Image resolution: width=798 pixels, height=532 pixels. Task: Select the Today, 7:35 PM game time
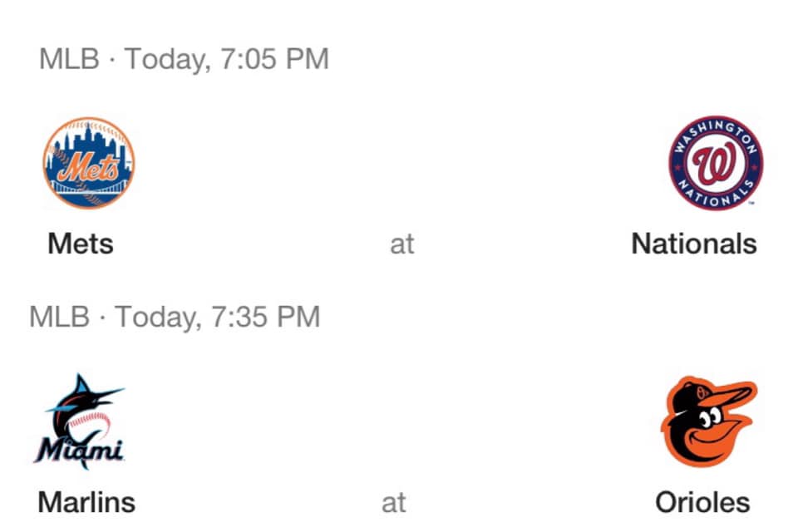217,318
